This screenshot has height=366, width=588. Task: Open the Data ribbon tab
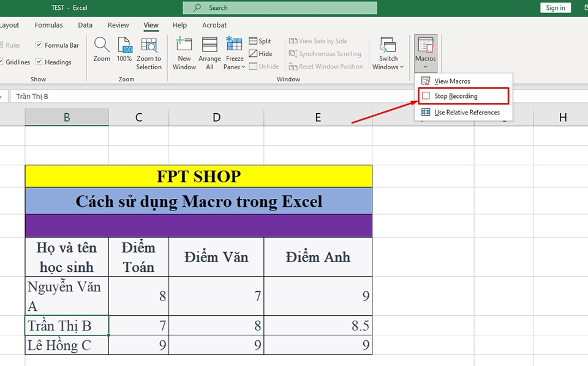[85, 25]
